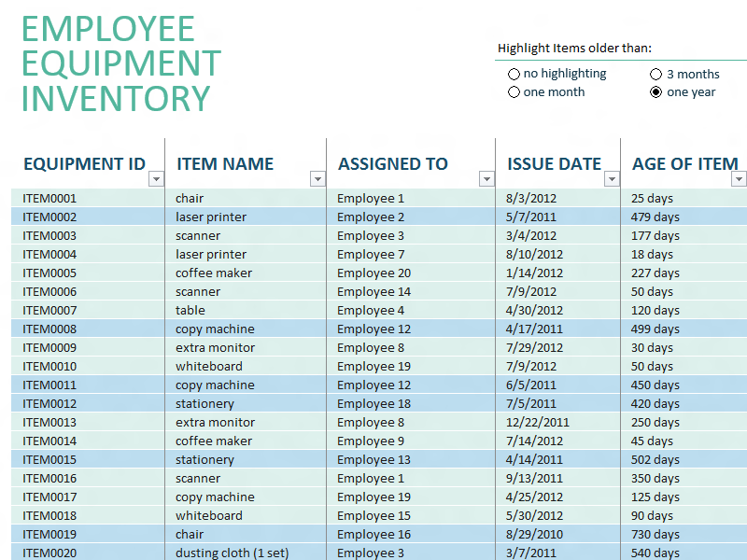This screenshot has width=747, height=560.
Task: Click the issue date 8/29/2010
Action: pyautogui.click(x=557, y=534)
